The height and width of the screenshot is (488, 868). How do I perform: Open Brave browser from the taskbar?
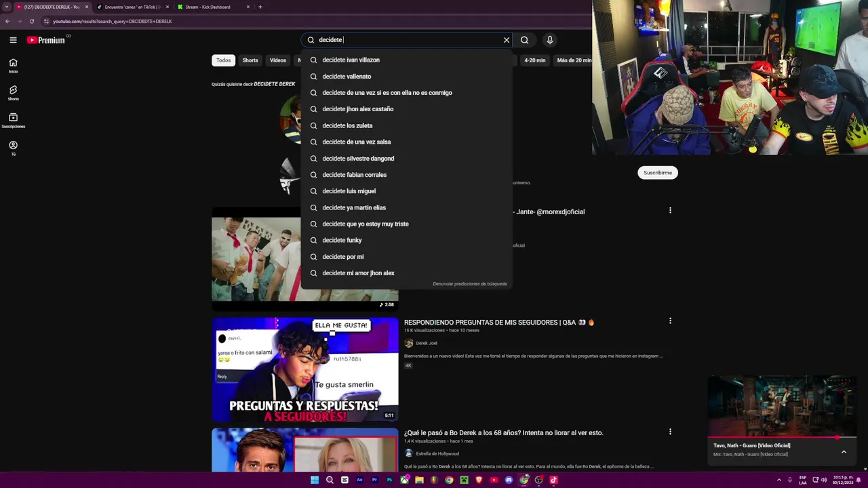click(479, 480)
